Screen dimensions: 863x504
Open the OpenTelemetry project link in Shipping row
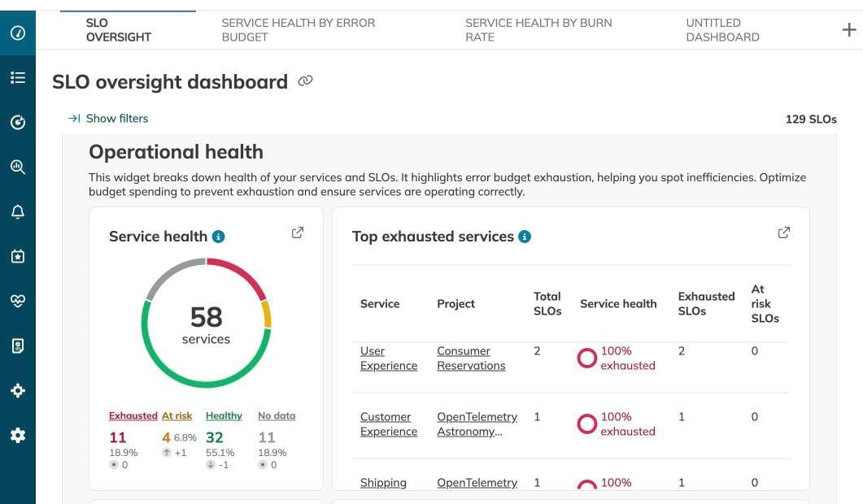[477, 483]
